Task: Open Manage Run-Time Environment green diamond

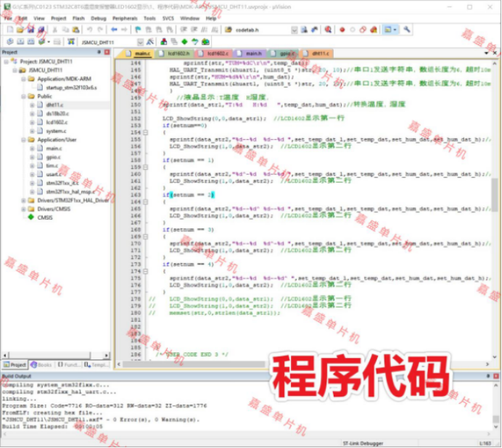Action: tap(184, 41)
